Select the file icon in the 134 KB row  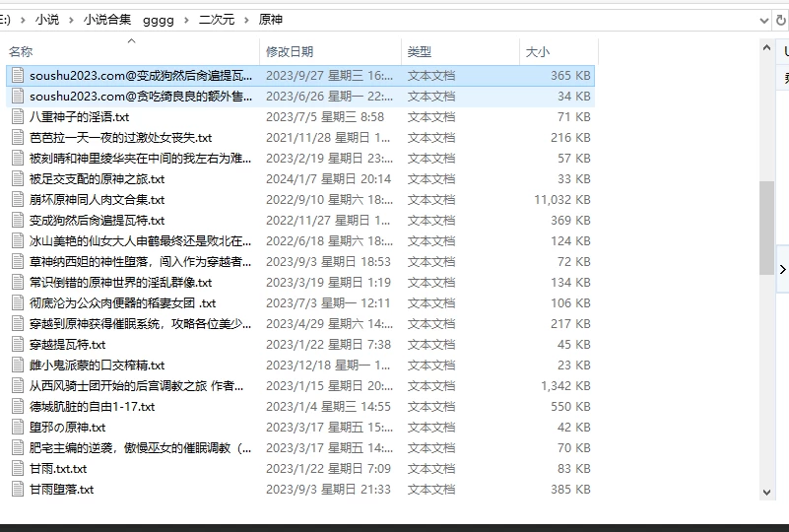(18, 283)
